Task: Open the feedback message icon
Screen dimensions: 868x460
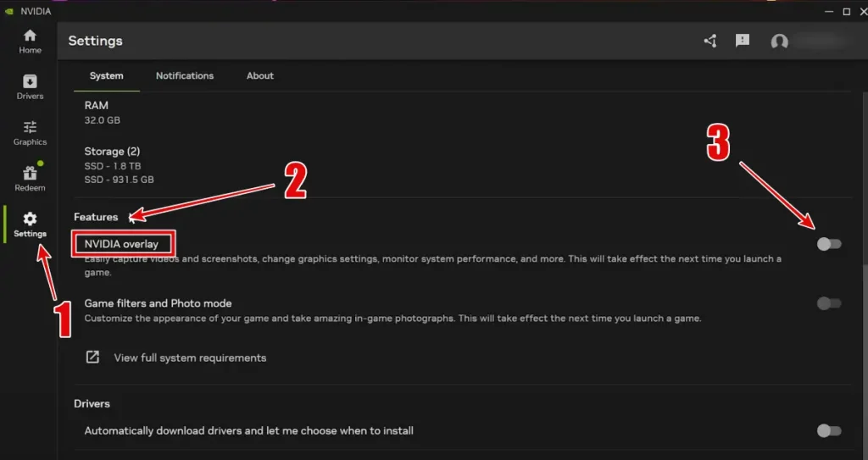Action: 743,41
